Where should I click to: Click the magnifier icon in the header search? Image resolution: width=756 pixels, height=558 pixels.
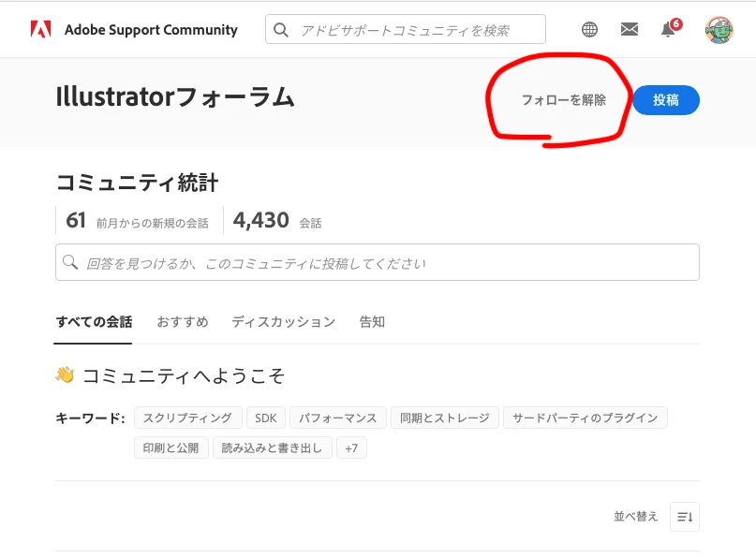[281, 30]
